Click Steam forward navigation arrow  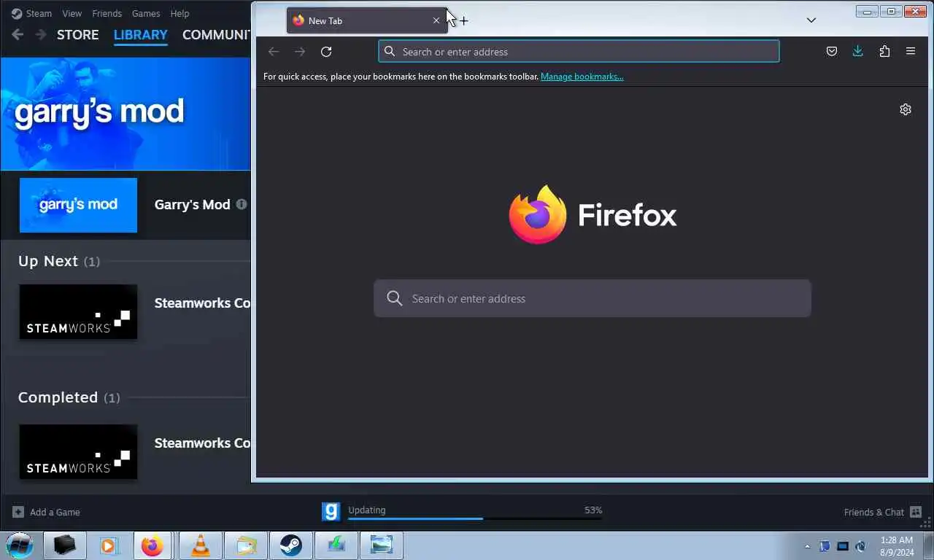point(41,34)
